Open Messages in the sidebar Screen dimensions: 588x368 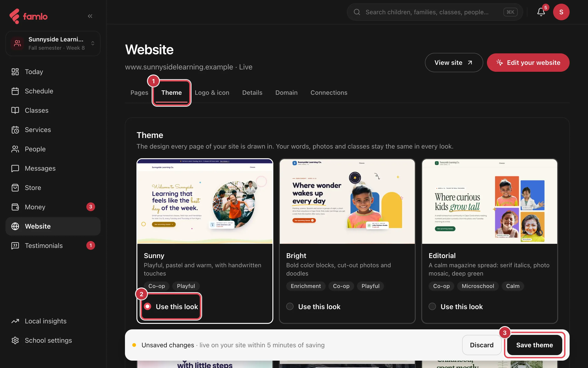53,168
